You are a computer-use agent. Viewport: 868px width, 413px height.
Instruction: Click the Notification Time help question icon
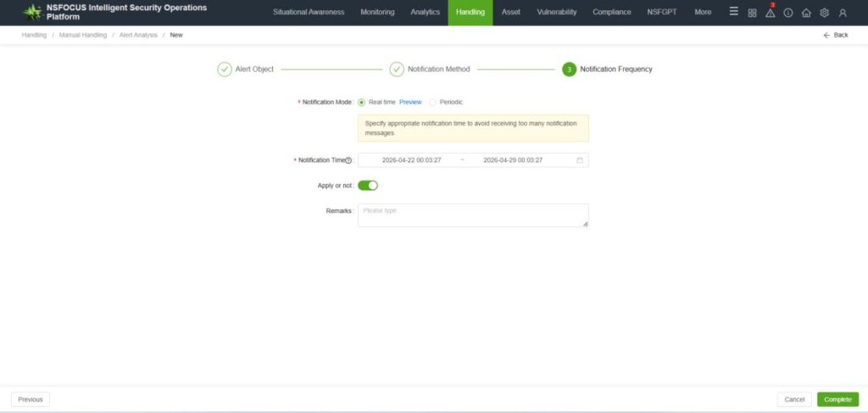point(348,160)
